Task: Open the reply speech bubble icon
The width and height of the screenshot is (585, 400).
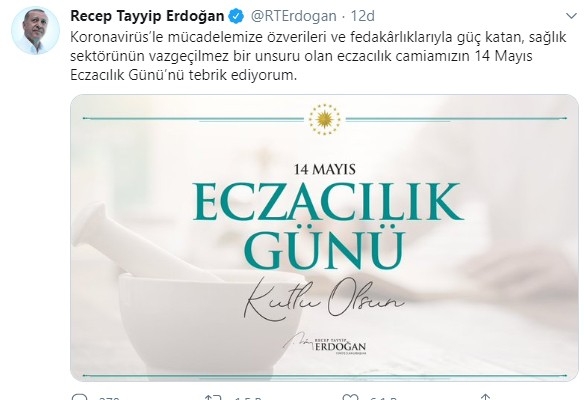Action: (79, 397)
